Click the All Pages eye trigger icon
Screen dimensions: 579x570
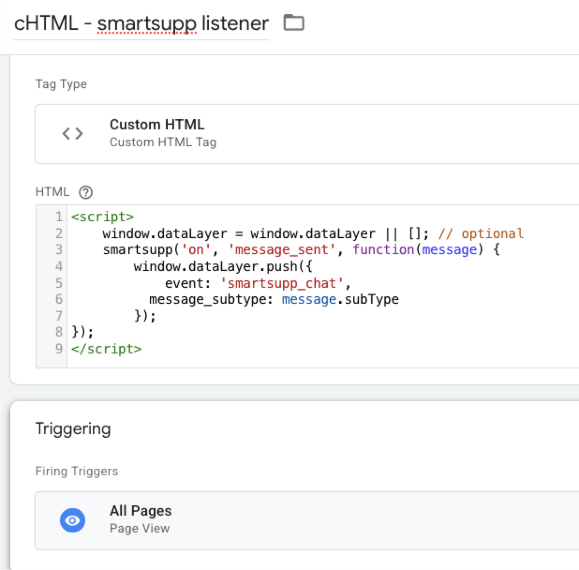pos(72,520)
